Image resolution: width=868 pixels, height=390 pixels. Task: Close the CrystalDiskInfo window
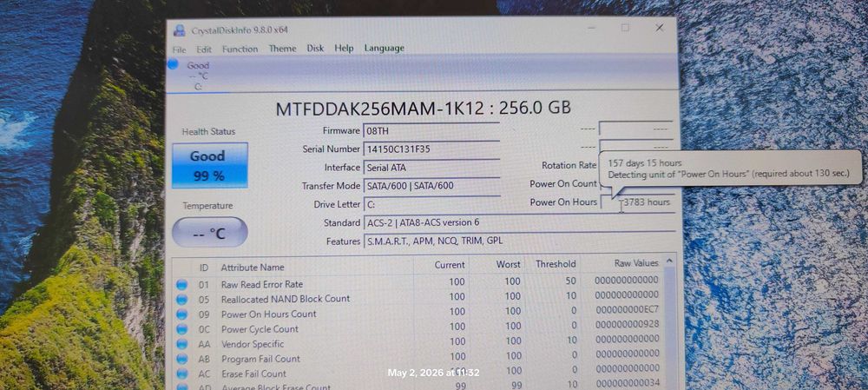[x=660, y=27]
